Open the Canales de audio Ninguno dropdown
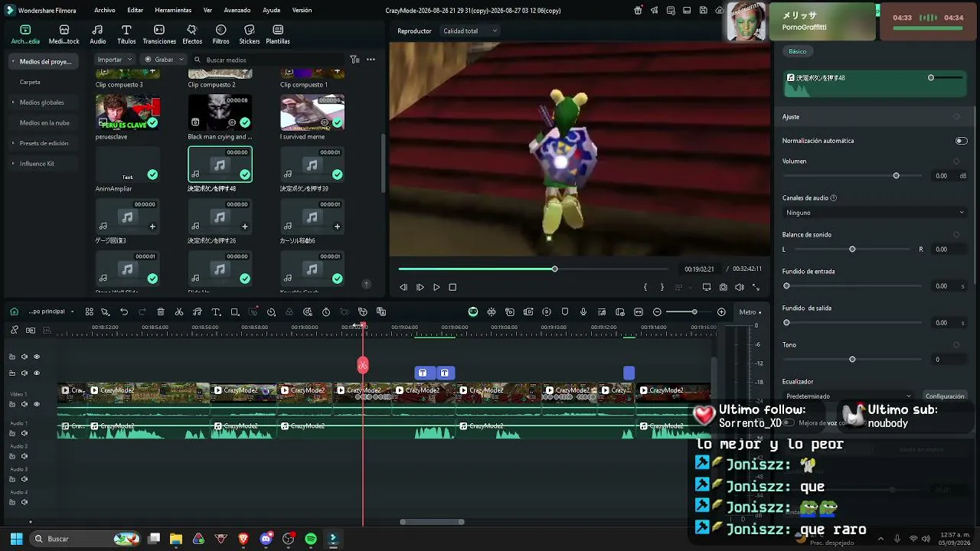 pyautogui.click(x=875, y=213)
